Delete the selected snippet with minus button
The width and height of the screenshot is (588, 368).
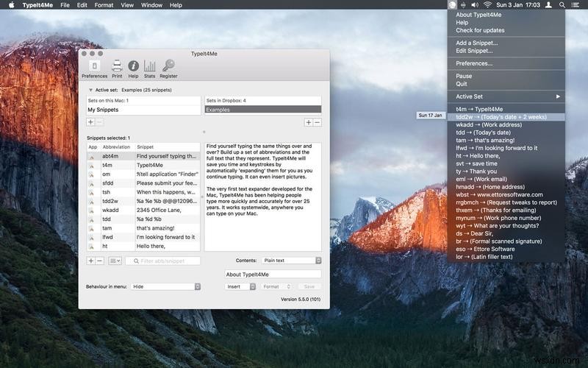pyautogui.click(x=100, y=261)
